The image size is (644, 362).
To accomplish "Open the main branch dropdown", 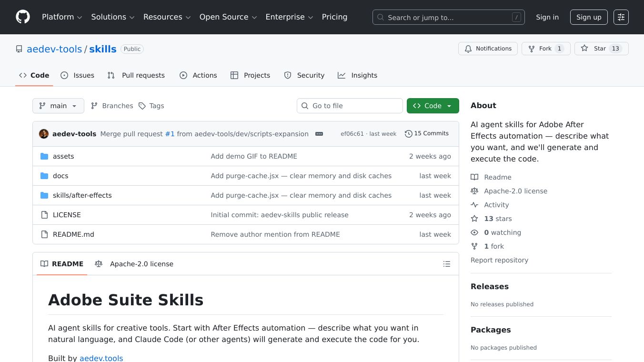I will pos(58,106).
